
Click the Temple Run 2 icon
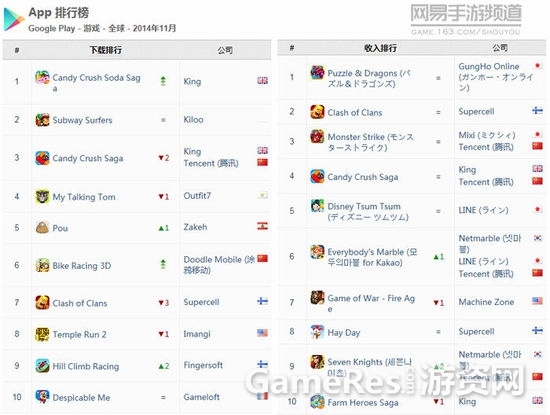pyautogui.click(x=42, y=334)
